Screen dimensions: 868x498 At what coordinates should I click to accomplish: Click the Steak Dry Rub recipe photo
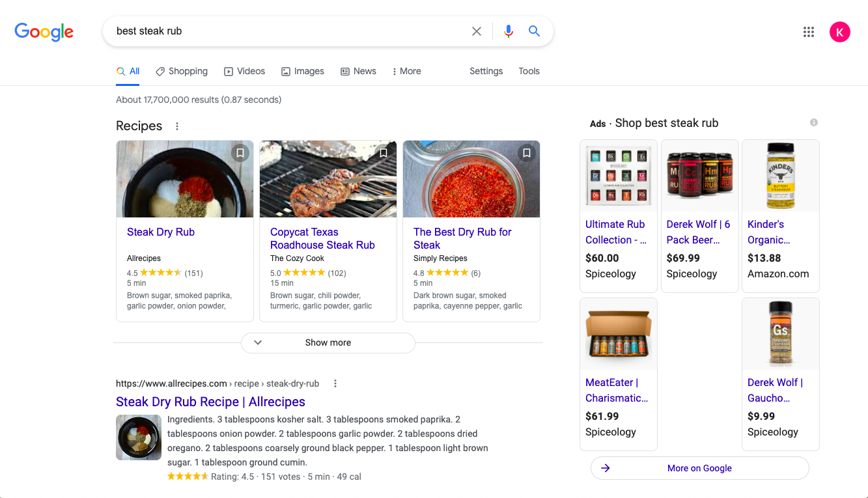(x=185, y=179)
